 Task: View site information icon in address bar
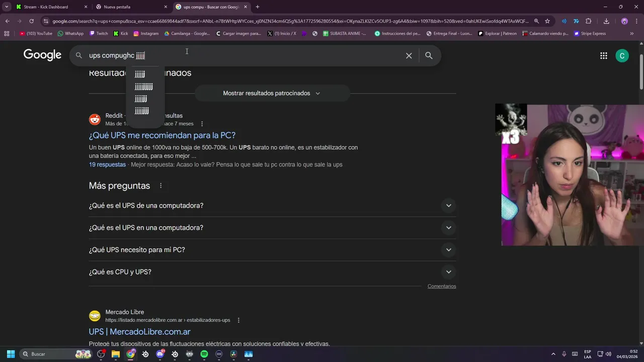coord(46,21)
